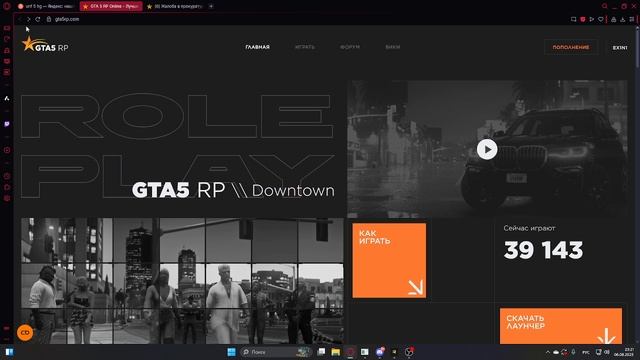Open the red ad blocker shield
Screen dimensions: 640x360
582,19
